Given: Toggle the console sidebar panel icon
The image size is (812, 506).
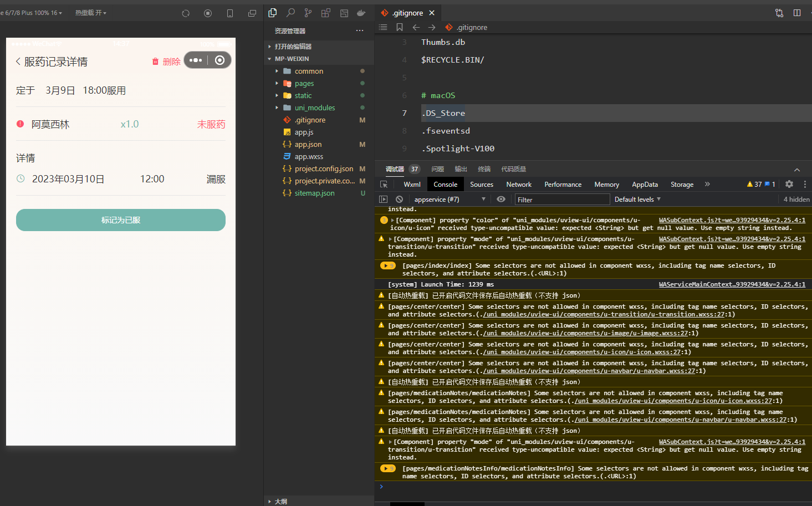Looking at the screenshot, I should click(383, 199).
